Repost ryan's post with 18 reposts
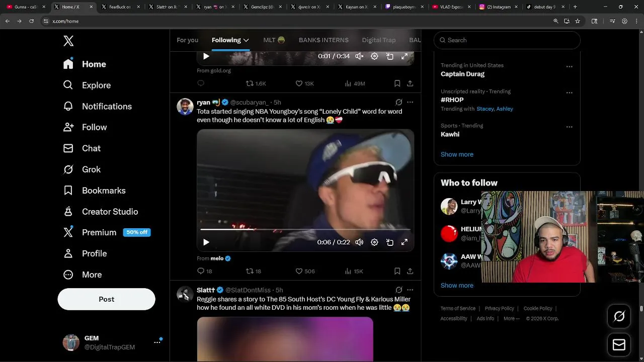The width and height of the screenshot is (644, 362). coord(253,271)
